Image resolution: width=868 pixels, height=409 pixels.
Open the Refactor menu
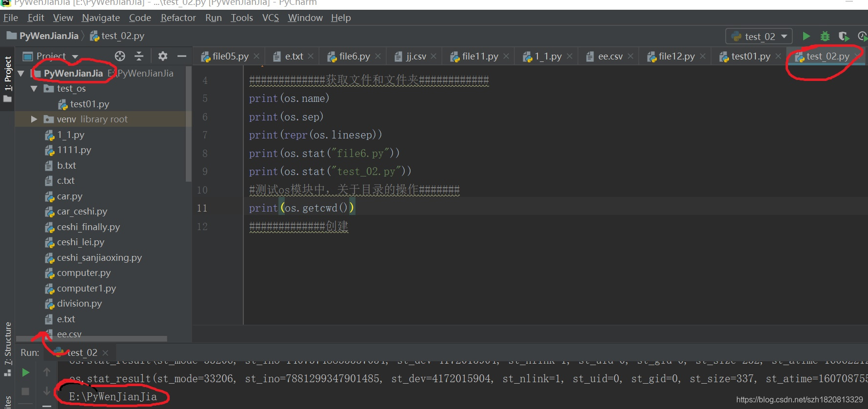click(x=178, y=18)
